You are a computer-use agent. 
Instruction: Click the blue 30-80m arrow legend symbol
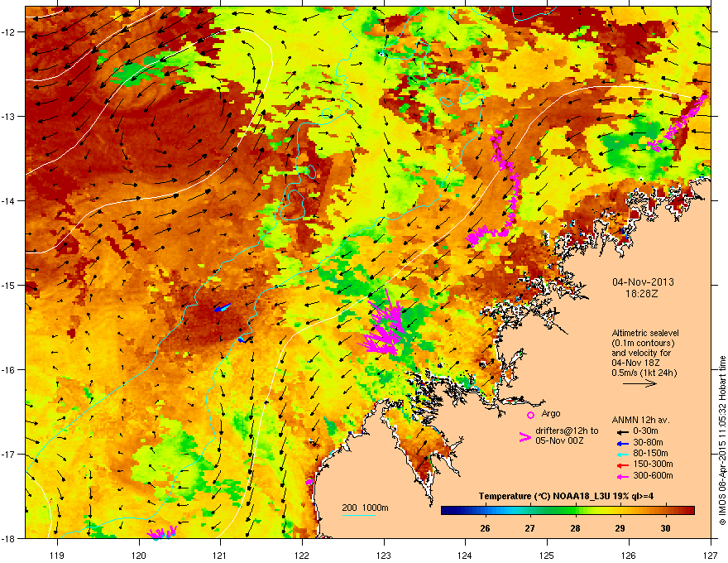[623, 443]
